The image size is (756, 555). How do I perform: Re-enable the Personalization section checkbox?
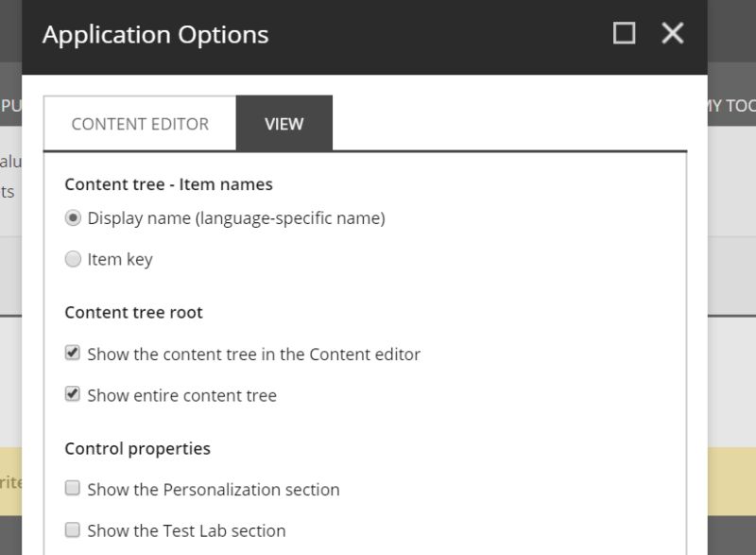71,489
